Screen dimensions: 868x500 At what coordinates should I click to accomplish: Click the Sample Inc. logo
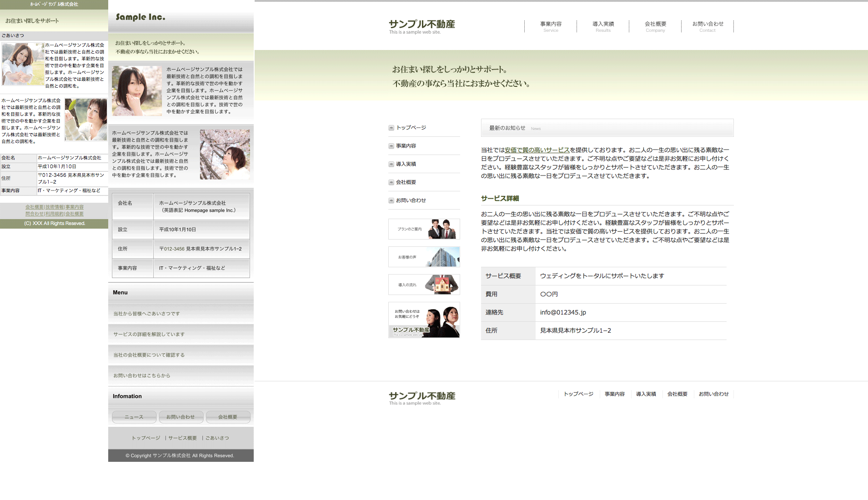[x=140, y=17]
